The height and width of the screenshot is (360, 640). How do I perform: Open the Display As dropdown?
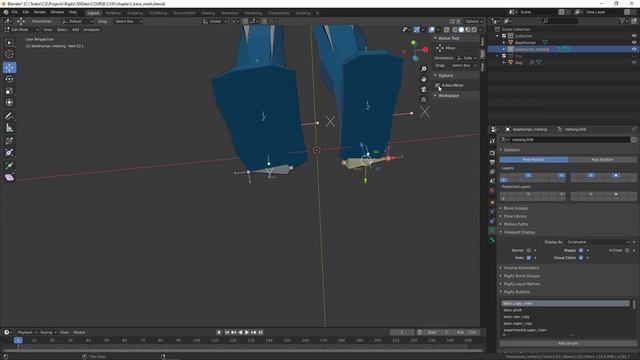(598, 242)
